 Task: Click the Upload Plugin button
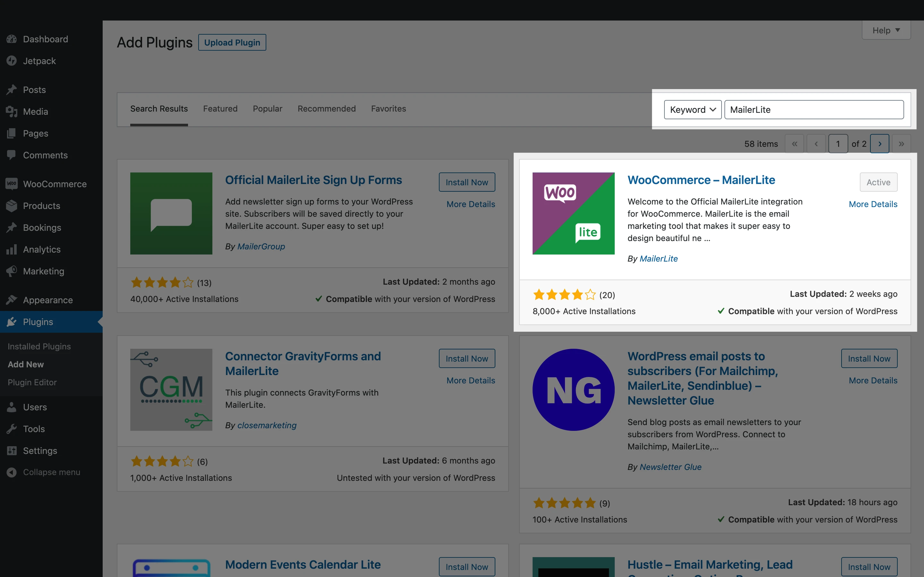[232, 42]
